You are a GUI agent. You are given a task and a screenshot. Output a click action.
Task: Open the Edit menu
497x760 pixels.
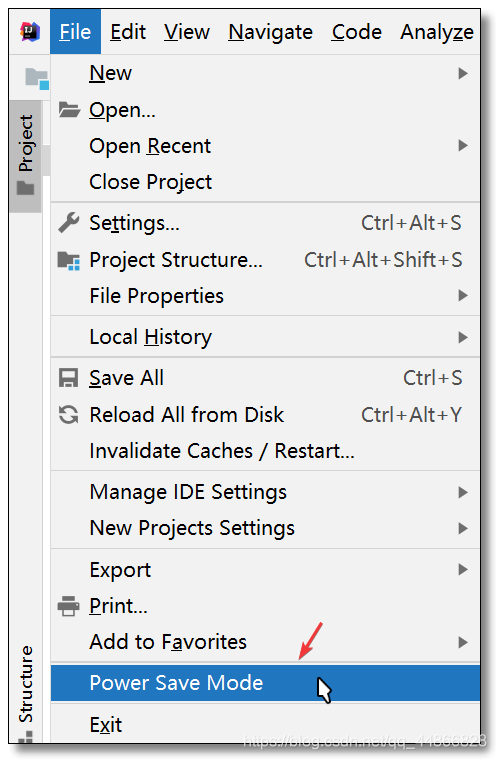point(128,32)
